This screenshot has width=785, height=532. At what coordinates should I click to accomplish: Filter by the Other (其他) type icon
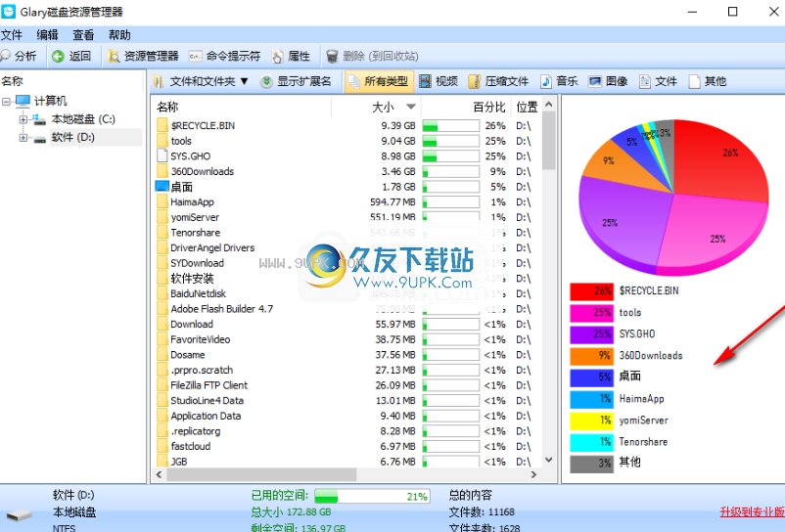click(694, 81)
